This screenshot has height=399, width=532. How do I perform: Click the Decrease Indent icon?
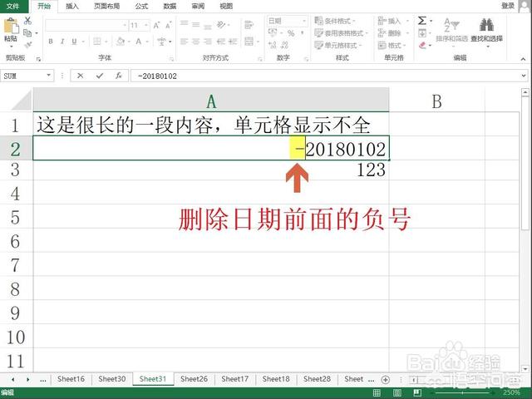pos(221,42)
